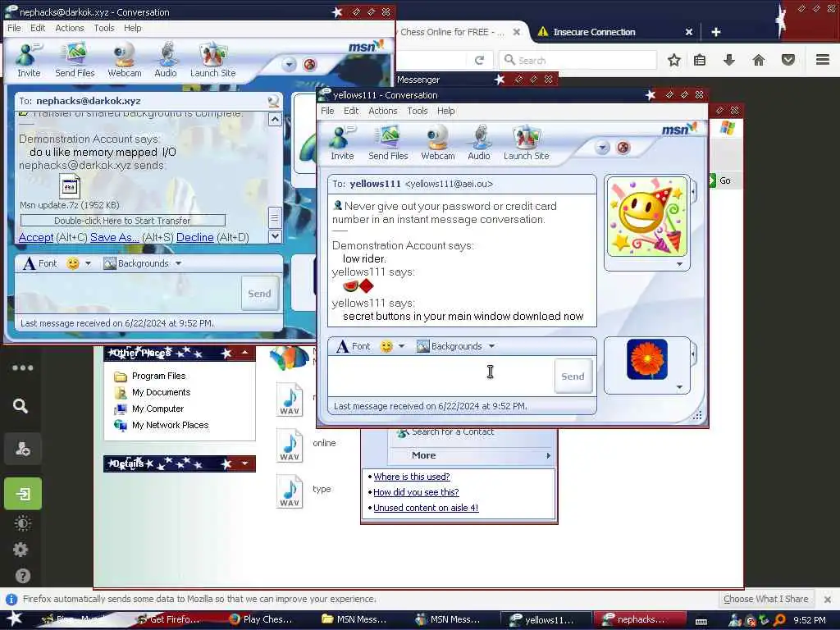Viewport: 840px width, 630px height.
Task: Start Webcam in yellows111 conversation
Action: tap(438, 143)
